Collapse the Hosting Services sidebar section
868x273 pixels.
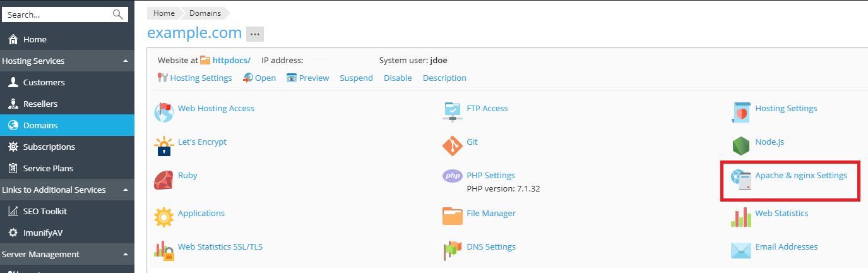[125, 61]
